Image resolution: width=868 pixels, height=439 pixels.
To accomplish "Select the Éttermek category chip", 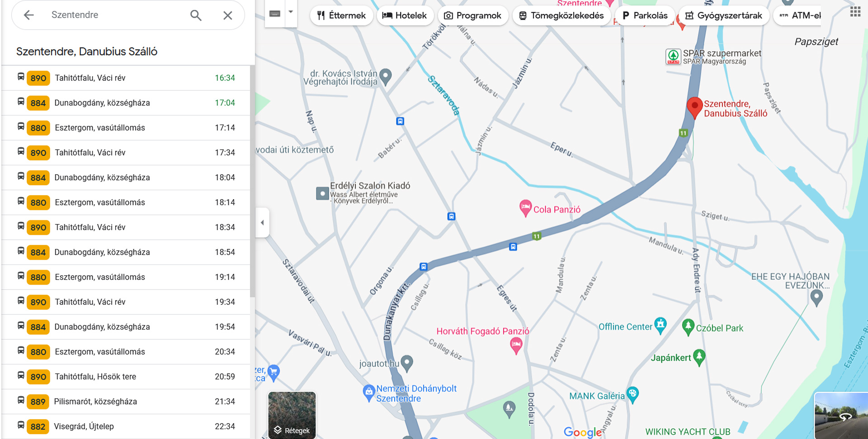I will tap(341, 15).
